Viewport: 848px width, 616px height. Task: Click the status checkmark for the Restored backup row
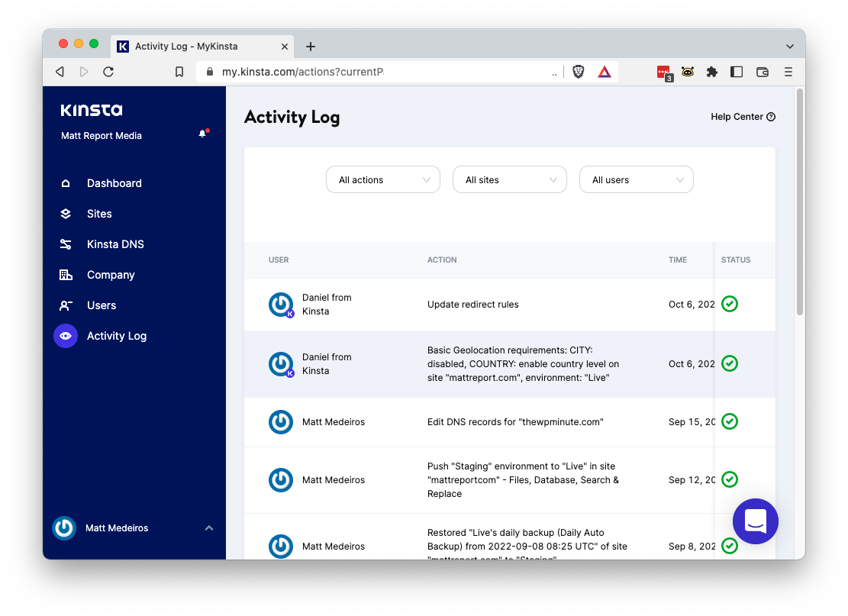[x=730, y=546]
